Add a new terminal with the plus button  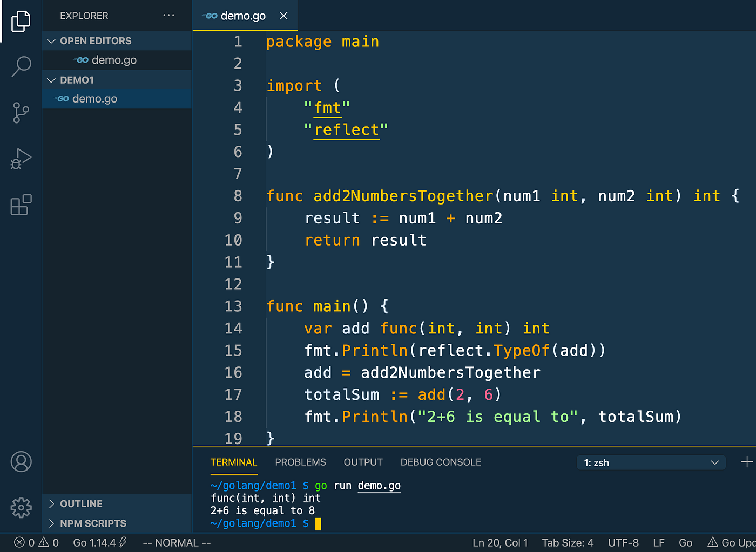click(746, 462)
